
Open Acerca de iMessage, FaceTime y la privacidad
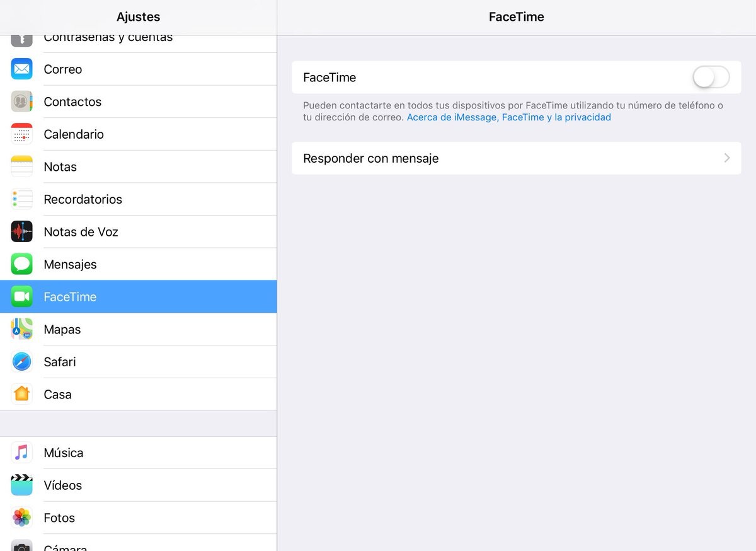pos(509,117)
